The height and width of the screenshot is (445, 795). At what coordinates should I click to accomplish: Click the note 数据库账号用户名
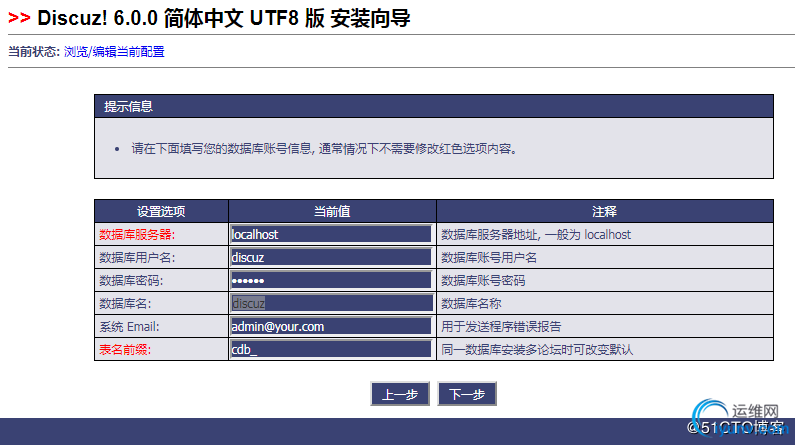(x=489, y=257)
